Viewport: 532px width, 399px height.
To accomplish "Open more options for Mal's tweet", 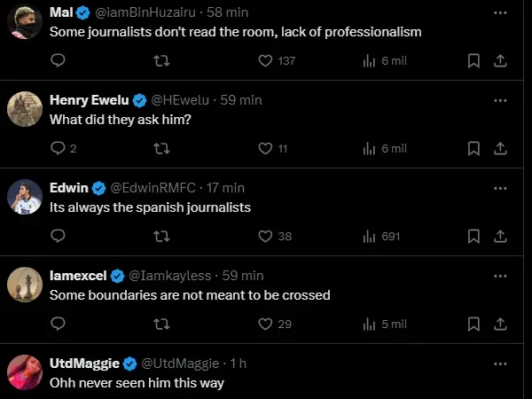I will point(500,12).
